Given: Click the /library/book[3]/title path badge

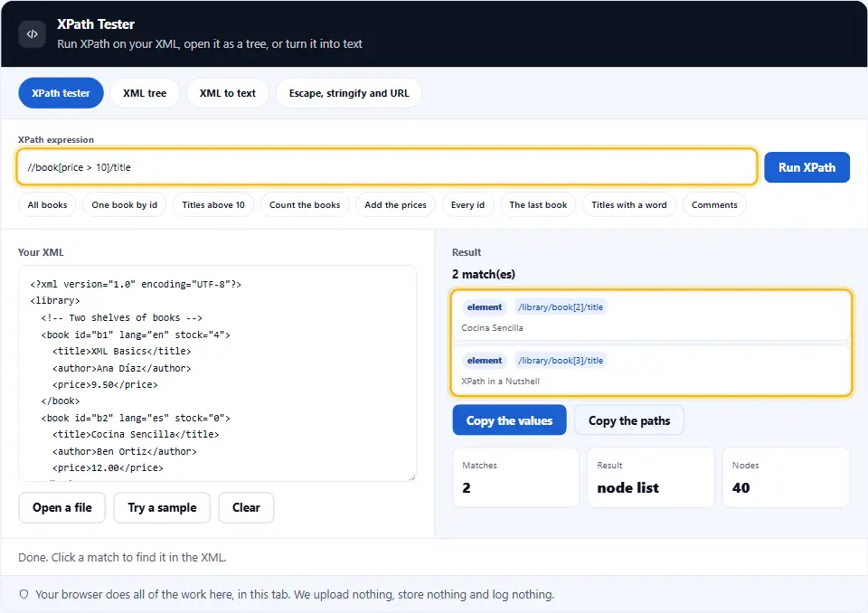Looking at the screenshot, I should click(x=561, y=361).
